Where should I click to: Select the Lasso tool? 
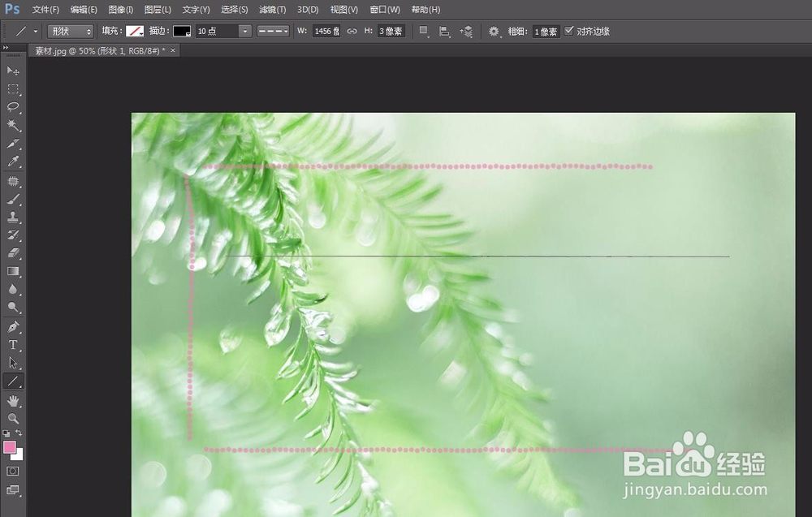[x=13, y=107]
